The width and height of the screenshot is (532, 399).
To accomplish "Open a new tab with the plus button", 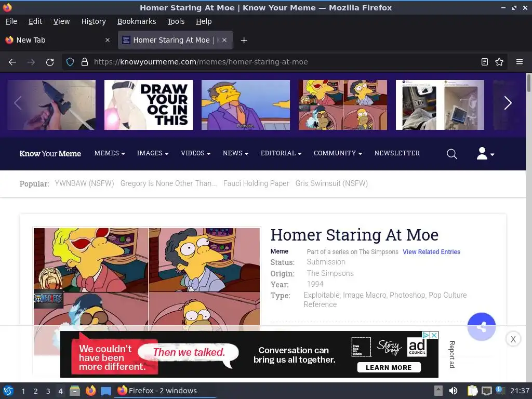I will [244, 41].
